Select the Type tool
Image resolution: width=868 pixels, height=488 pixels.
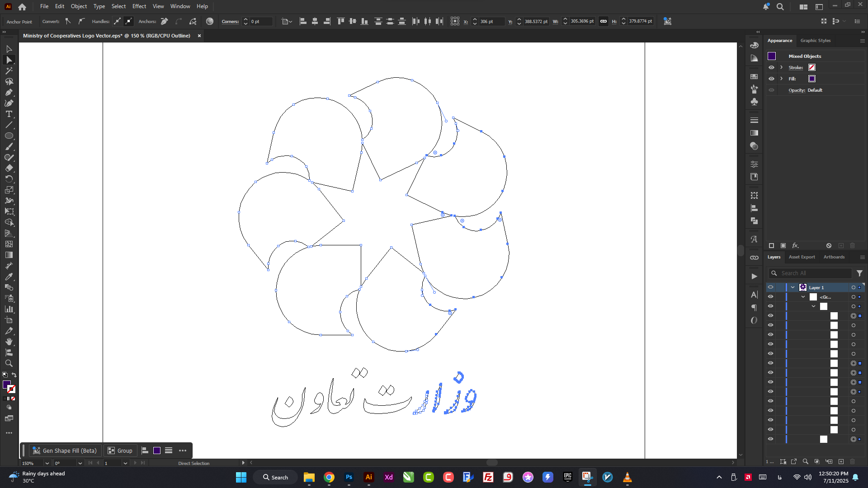click(x=9, y=114)
